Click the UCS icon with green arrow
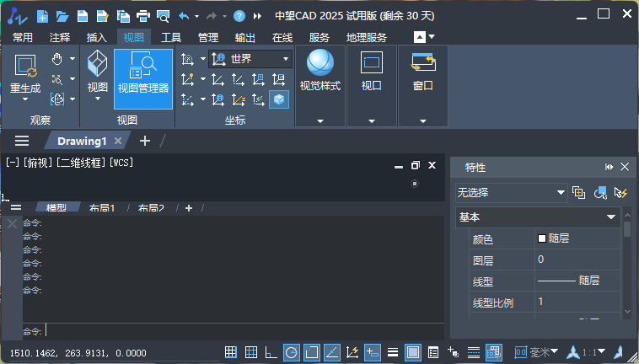 click(x=258, y=99)
